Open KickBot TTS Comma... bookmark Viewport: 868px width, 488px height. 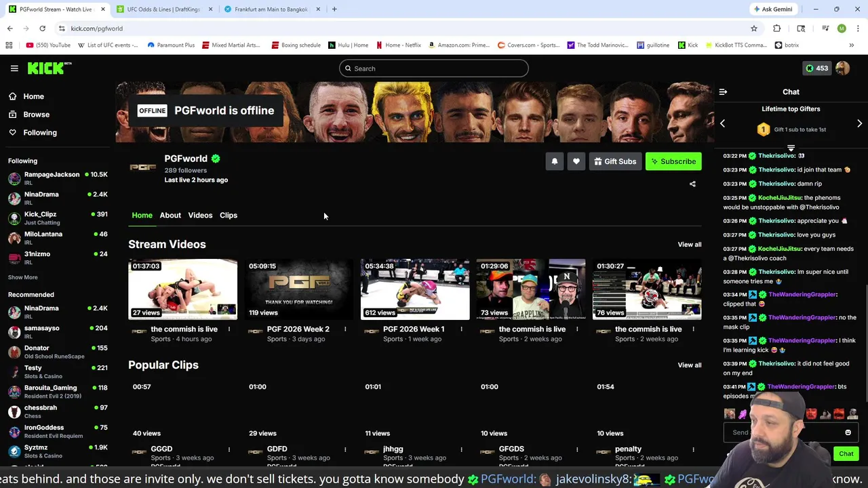(736, 45)
